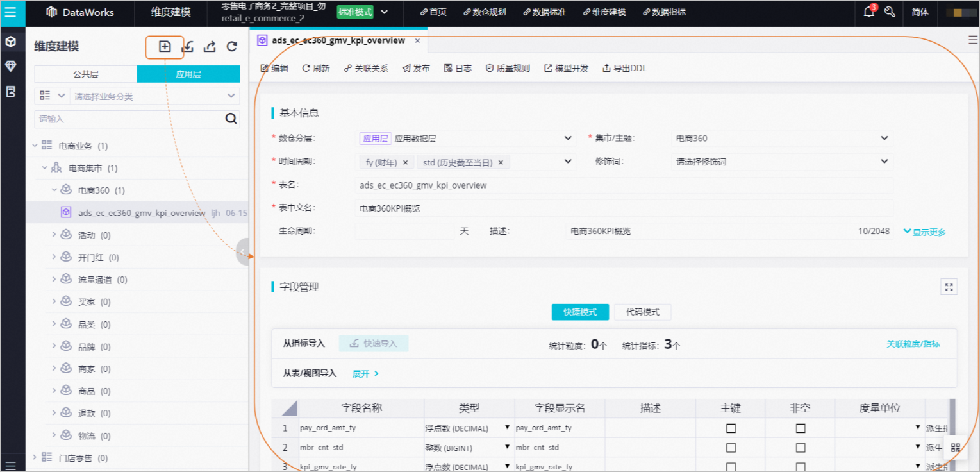
Task: Click 展开 link for table import
Action: click(x=366, y=373)
